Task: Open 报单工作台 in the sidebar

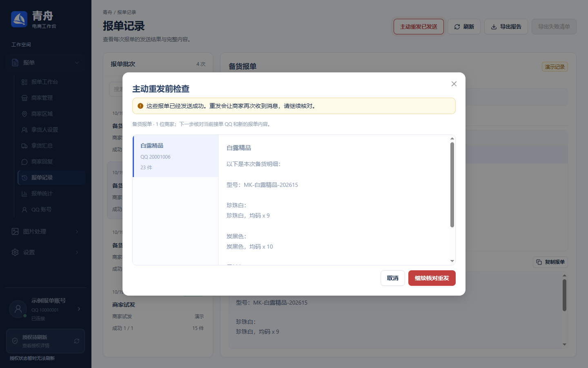Action: coord(51,82)
